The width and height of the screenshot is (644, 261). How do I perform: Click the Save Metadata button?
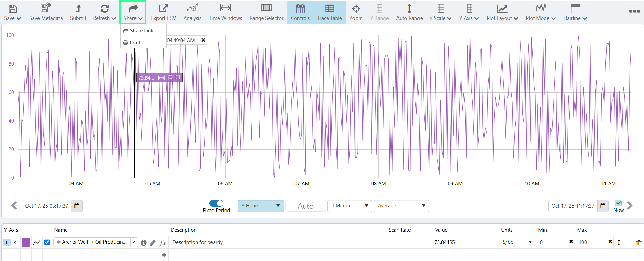pyautogui.click(x=46, y=12)
